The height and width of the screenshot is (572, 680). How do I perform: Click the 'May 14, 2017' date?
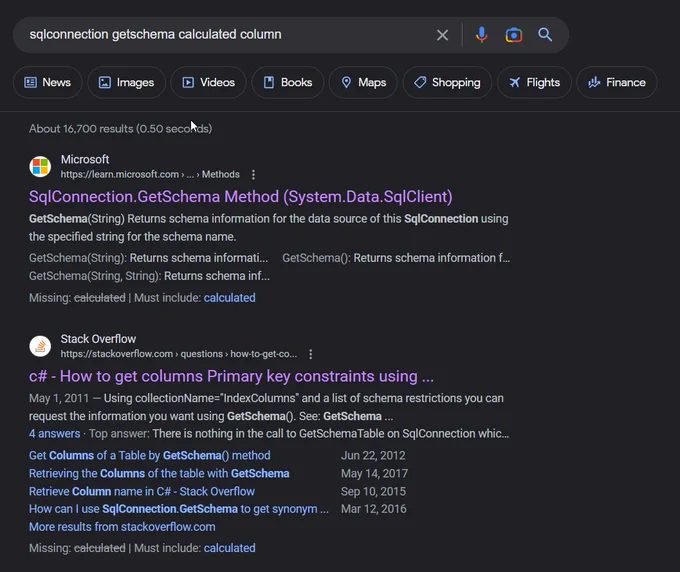tap(374, 474)
